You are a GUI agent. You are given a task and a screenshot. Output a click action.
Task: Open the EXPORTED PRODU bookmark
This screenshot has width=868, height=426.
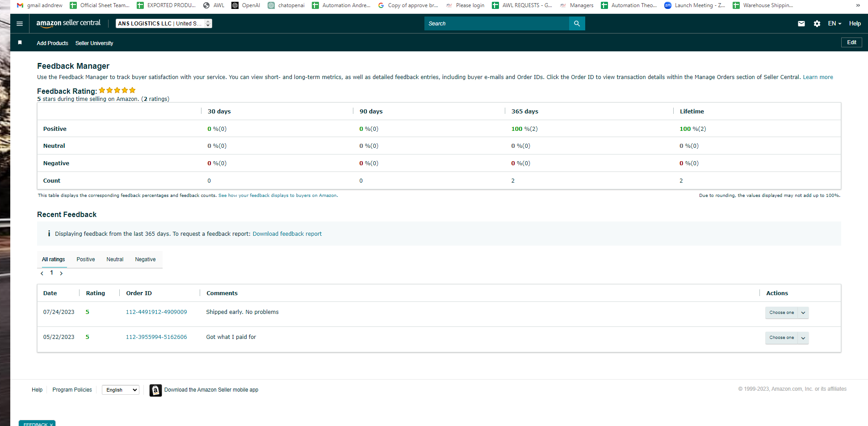[166, 5]
